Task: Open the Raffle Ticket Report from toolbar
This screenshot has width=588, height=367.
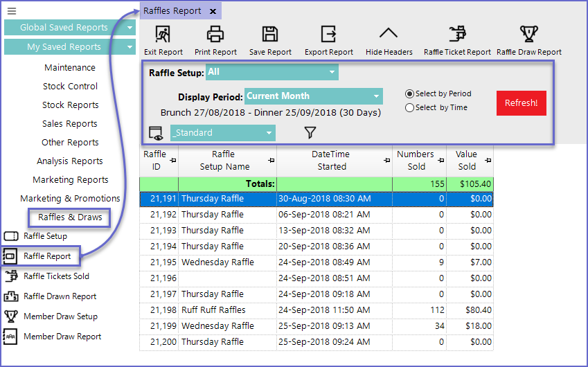Action: (x=457, y=35)
